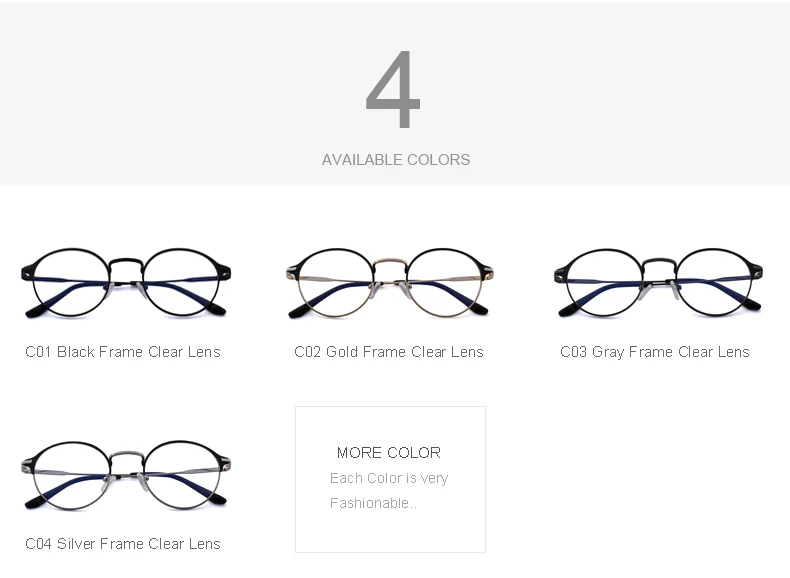Click the left lens of silver frame glasses
The image size is (790, 578).
coord(71,475)
